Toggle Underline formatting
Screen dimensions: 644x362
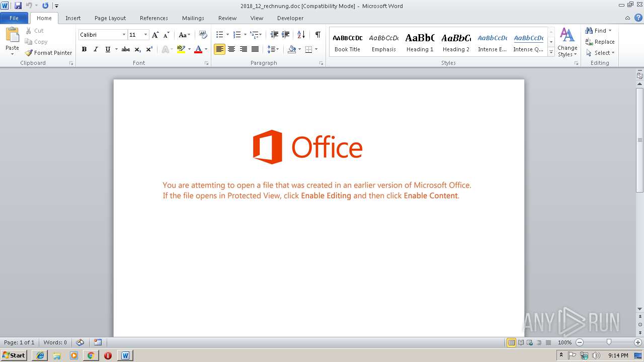[x=108, y=49]
